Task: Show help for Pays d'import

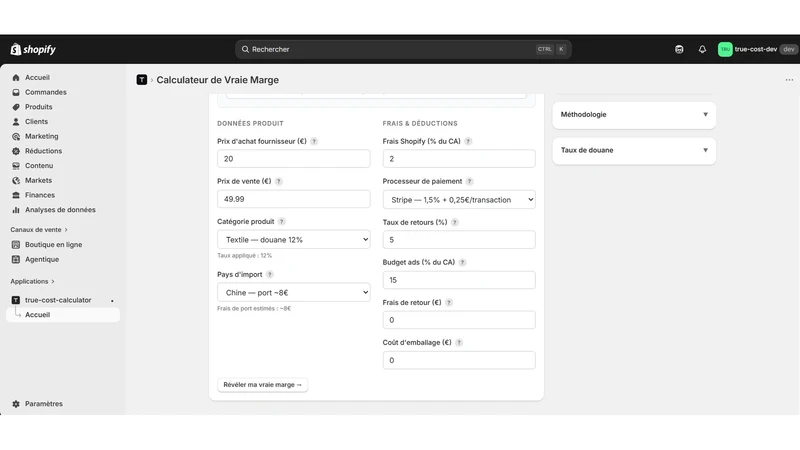Action: (270, 274)
